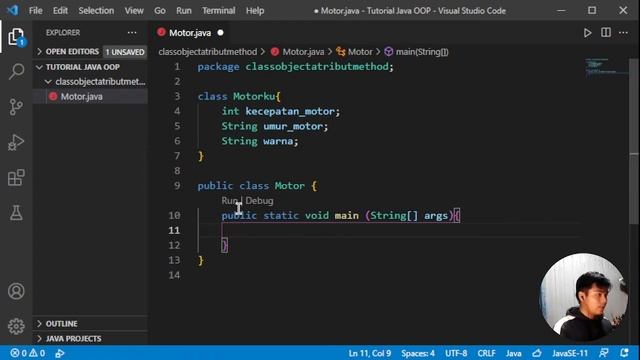The width and height of the screenshot is (640, 360).
Task: Open notifications bell in status bar
Action: [624, 353]
